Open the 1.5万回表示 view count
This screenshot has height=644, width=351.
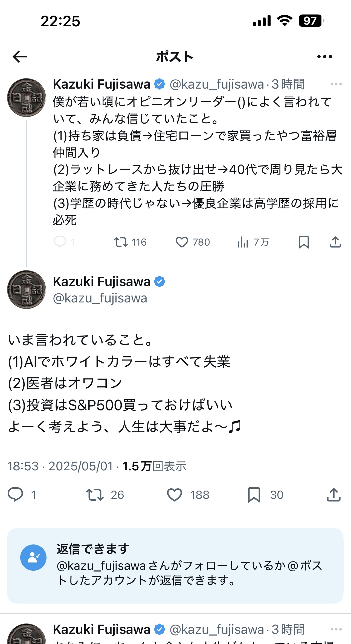154,466
